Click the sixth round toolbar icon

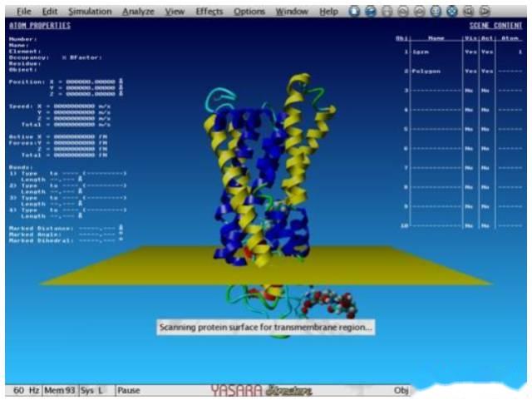[x=436, y=11]
